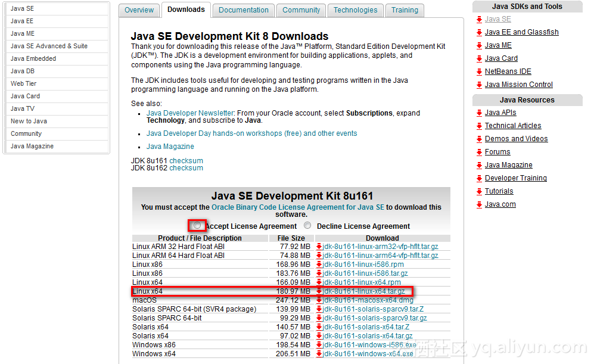Click download icon for linux-i586.rpm
Image resolution: width=594 pixels, height=364 pixels.
click(319, 265)
